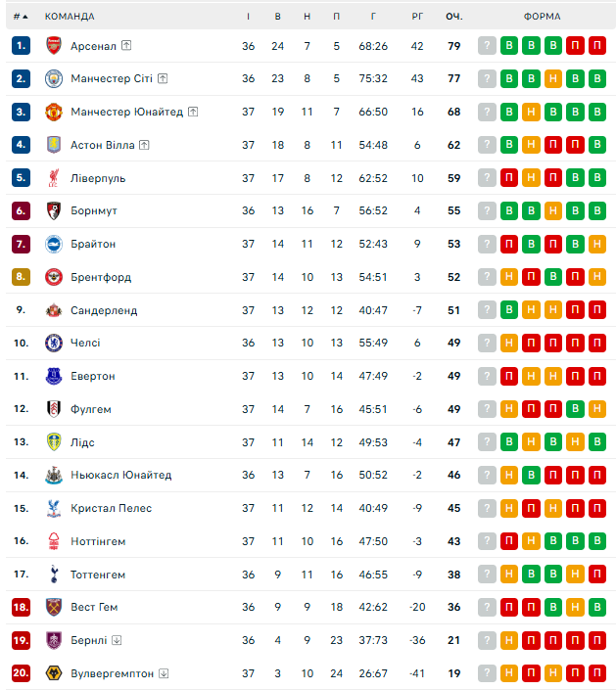Image resolution: width=616 pixels, height=690 pixels.
Task: Click Arsenal's last red П form badge
Action: [597, 46]
